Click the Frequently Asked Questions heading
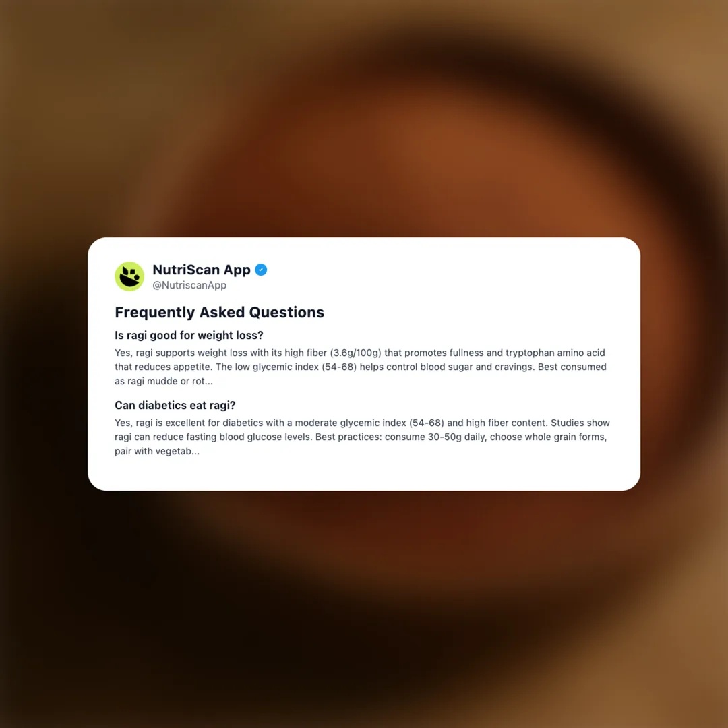 (219, 313)
